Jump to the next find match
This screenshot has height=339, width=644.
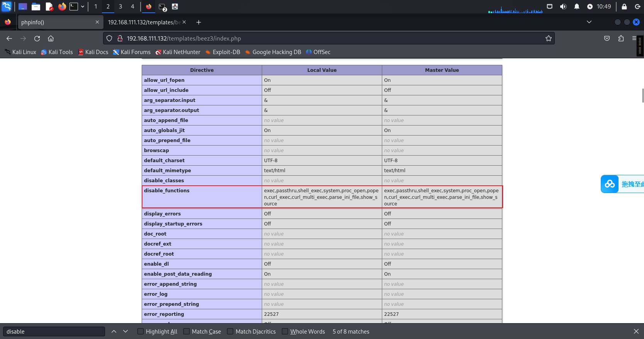pyautogui.click(x=125, y=331)
